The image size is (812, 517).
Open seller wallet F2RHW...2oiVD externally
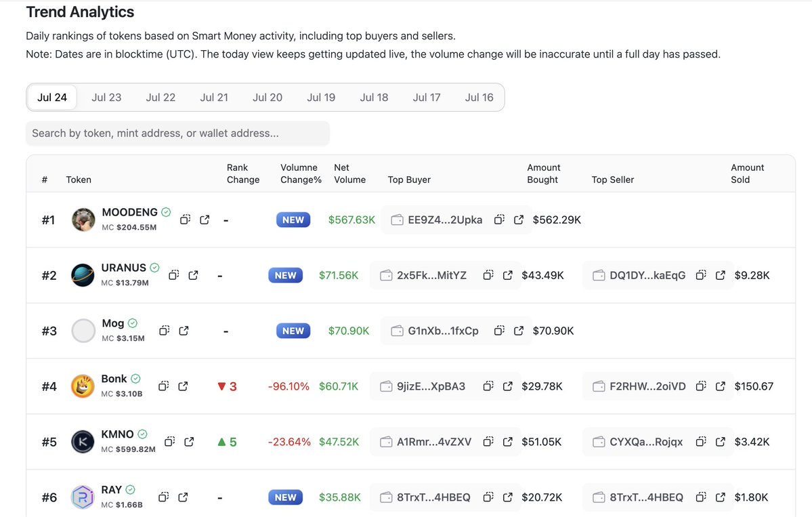pyautogui.click(x=721, y=386)
